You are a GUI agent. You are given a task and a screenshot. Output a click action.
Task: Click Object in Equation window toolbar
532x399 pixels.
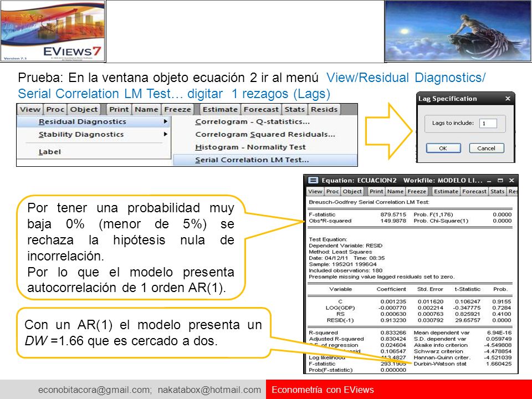click(352, 191)
